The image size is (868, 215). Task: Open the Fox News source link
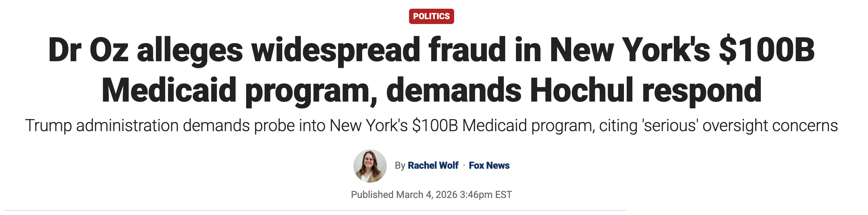click(x=489, y=166)
